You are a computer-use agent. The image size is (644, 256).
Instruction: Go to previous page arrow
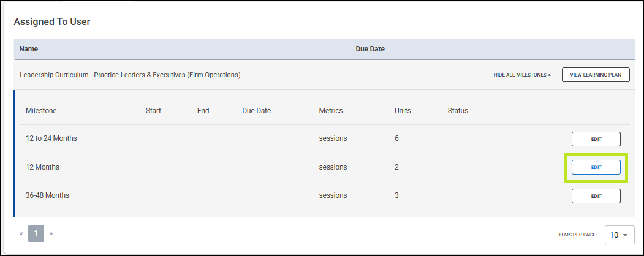(21, 233)
